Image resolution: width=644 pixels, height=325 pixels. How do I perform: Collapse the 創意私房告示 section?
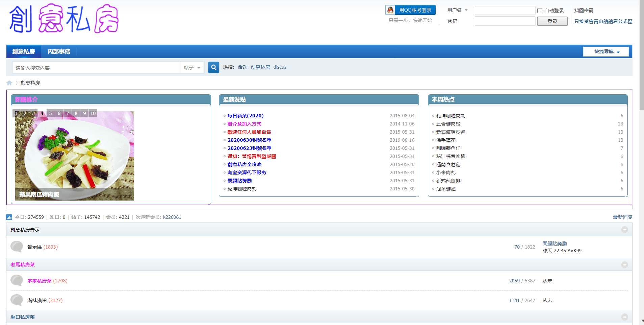(x=625, y=230)
